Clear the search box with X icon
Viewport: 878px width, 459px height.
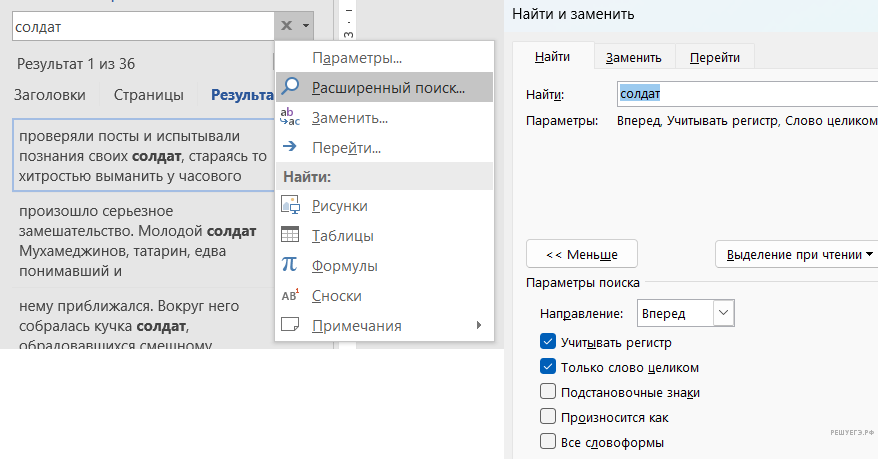tap(286, 26)
